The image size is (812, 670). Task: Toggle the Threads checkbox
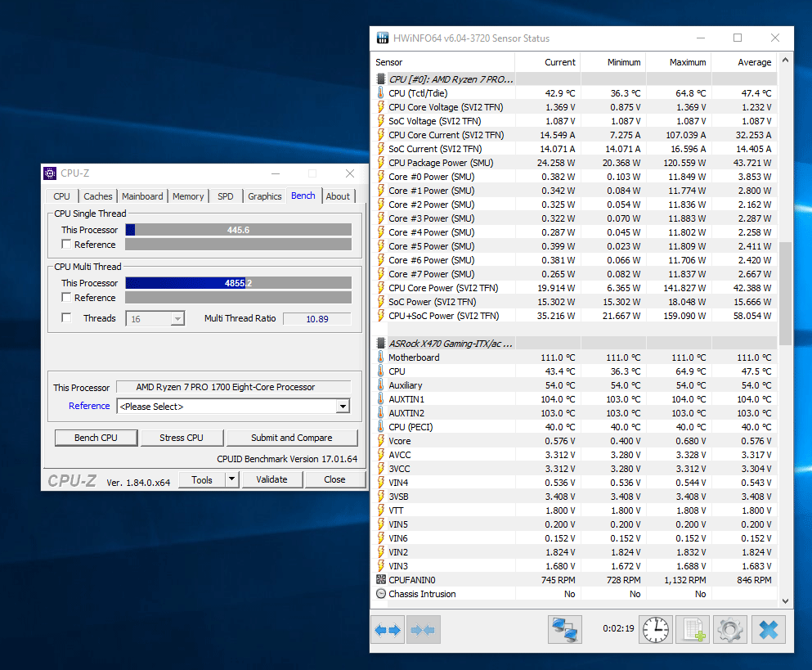pos(66,317)
